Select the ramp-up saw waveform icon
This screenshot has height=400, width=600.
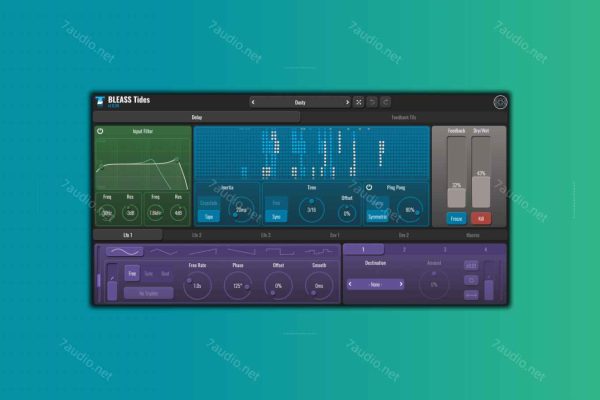point(203,251)
